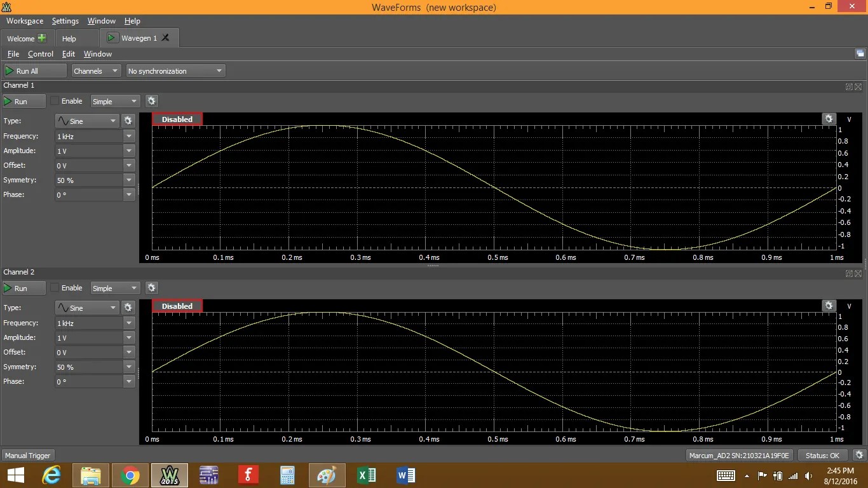Open the Control menu
This screenshot has width=868, height=488.
[40, 54]
